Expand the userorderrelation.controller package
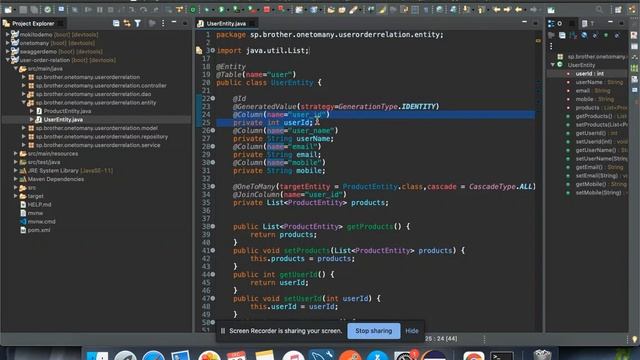 point(24,86)
